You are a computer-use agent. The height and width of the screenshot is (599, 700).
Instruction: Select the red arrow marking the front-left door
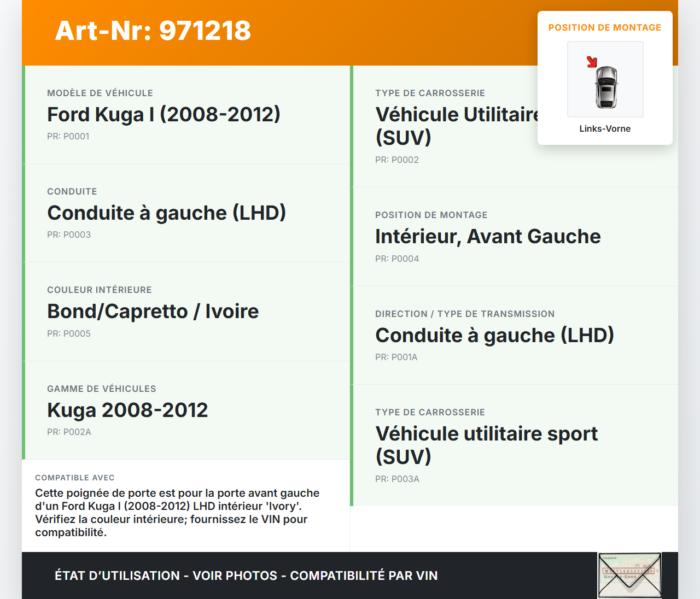pyautogui.click(x=592, y=62)
